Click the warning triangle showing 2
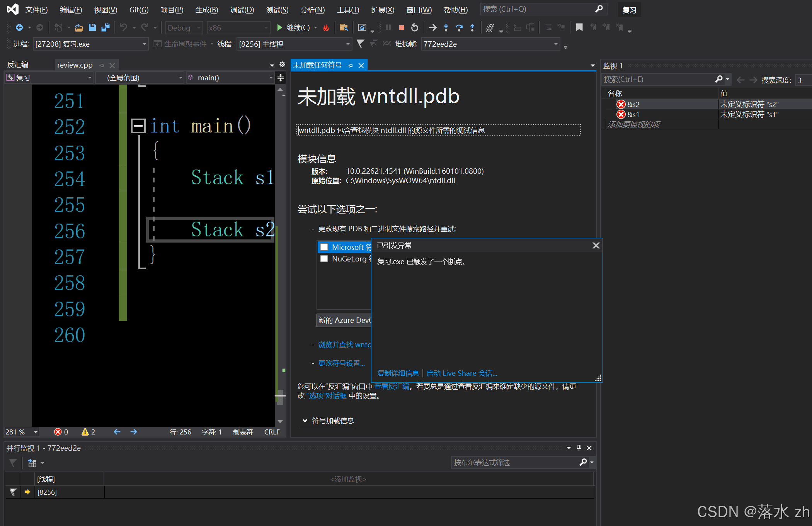This screenshot has width=812, height=526. pyautogui.click(x=85, y=432)
